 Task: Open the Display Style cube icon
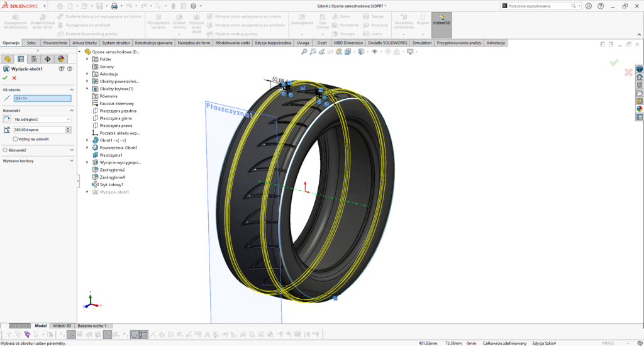[361, 52]
